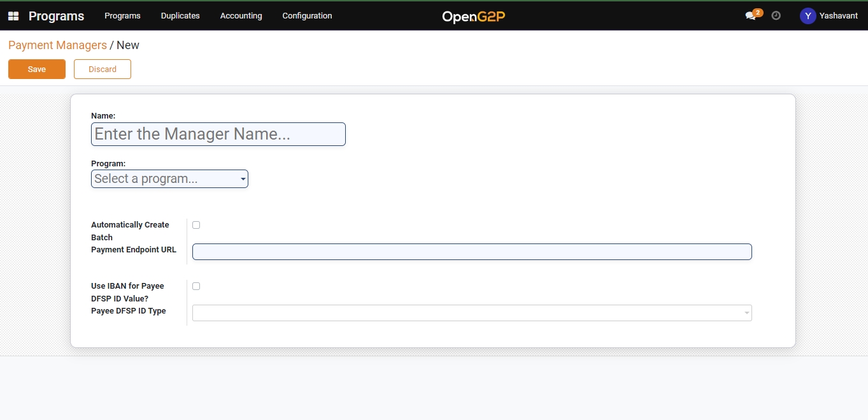The height and width of the screenshot is (420, 868).
Task: Open the Duplicates menu
Action: 180,16
